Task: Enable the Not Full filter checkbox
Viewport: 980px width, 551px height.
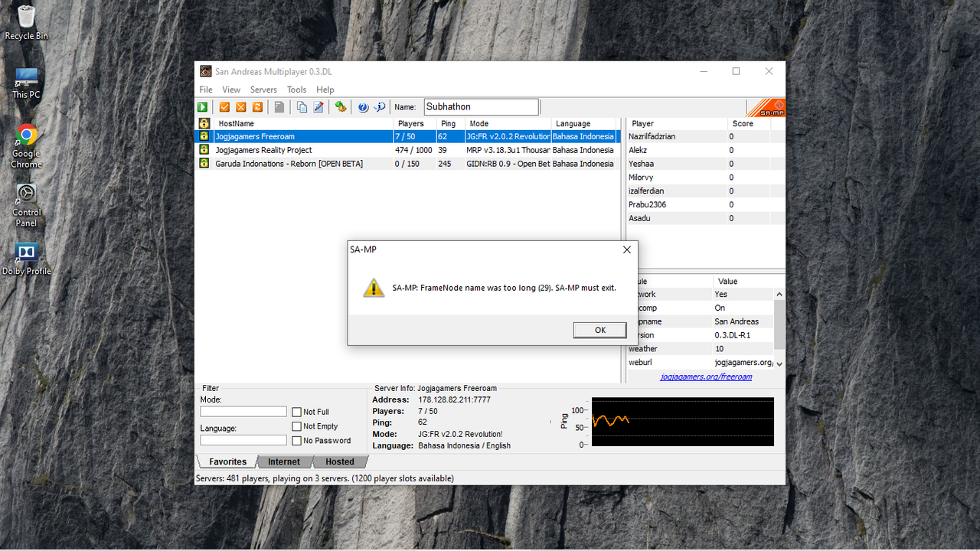Action: click(x=296, y=412)
